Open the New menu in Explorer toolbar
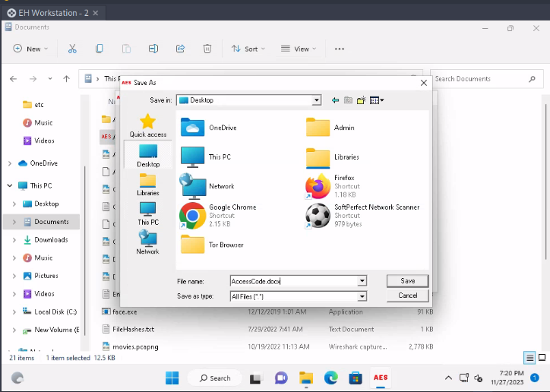 [x=30, y=49]
